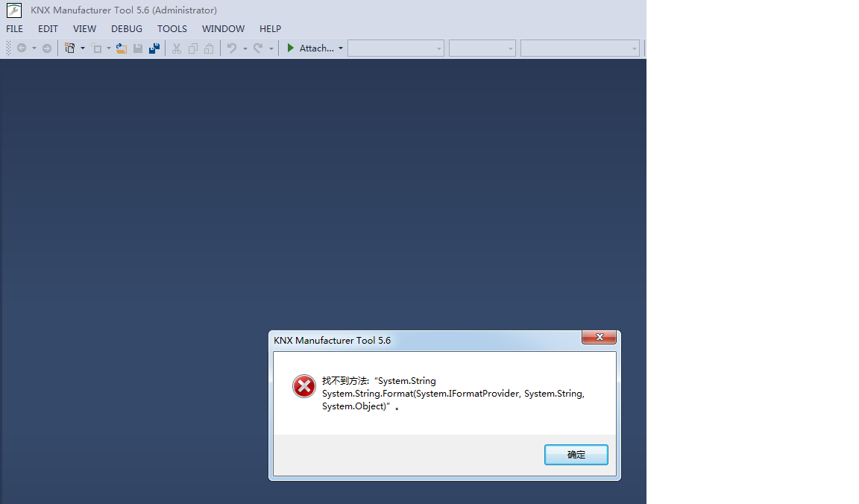Click the Undo arrow icon

click(x=232, y=48)
